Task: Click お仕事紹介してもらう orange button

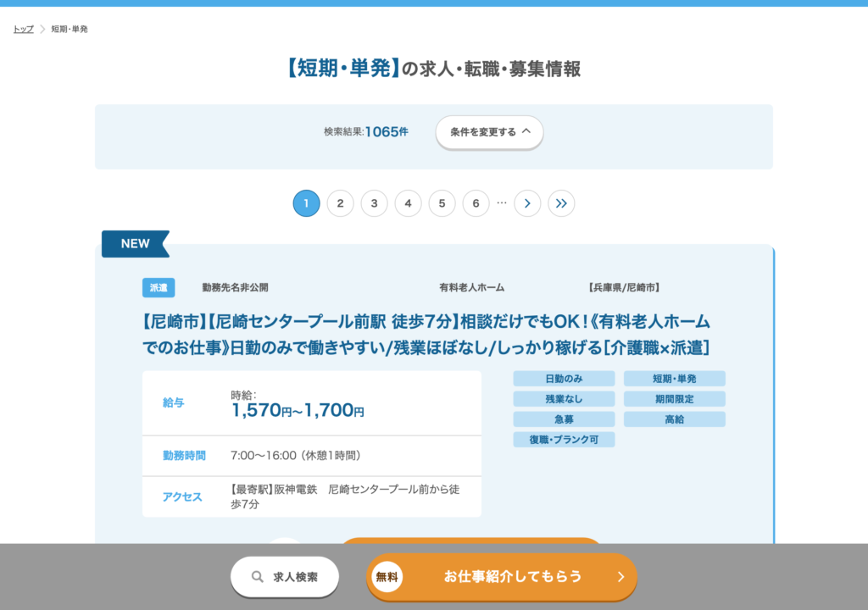Action: [502, 577]
